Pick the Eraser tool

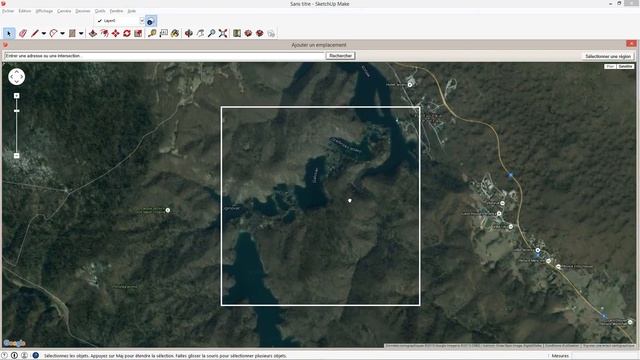(x=22, y=33)
